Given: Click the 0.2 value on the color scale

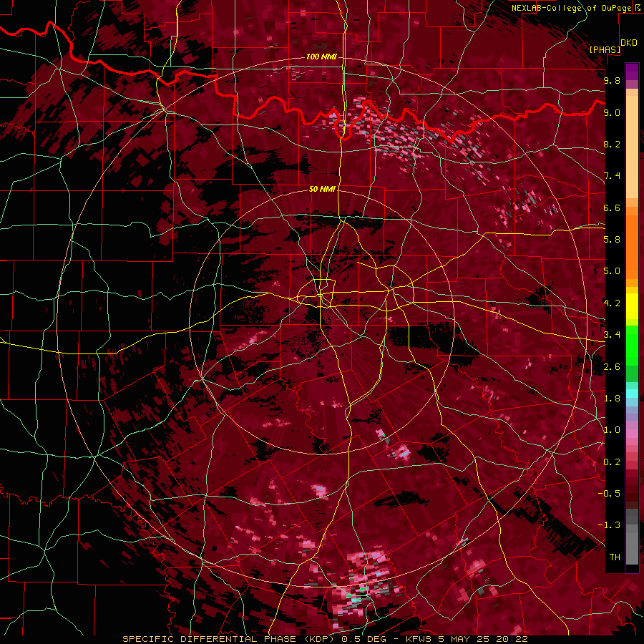Looking at the screenshot, I should [612, 462].
